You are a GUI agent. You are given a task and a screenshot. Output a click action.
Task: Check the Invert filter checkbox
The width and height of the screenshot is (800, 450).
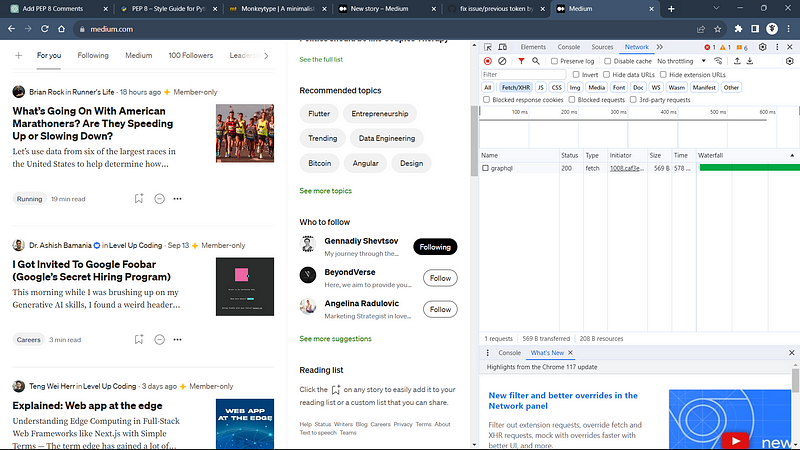(x=576, y=74)
